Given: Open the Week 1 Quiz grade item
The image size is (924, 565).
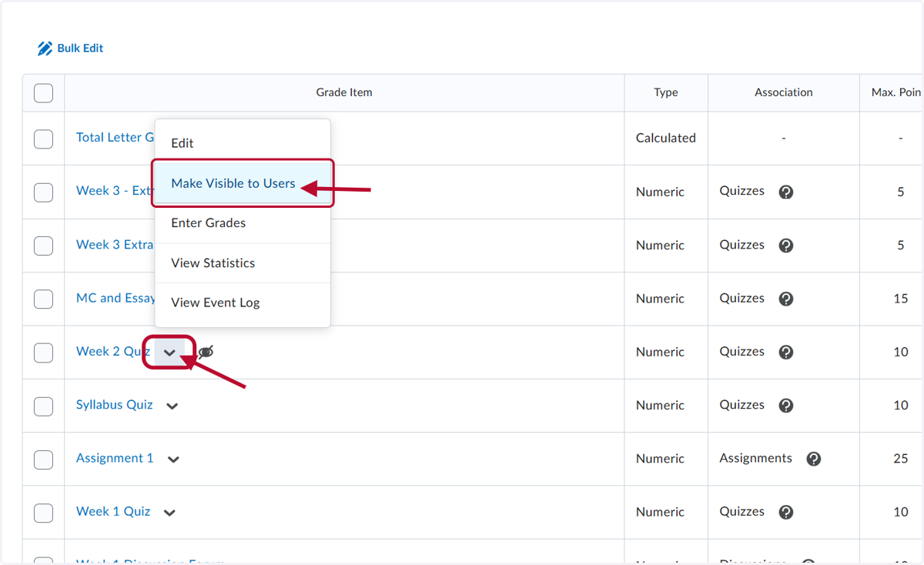Looking at the screenshot, I should (113, 511).
